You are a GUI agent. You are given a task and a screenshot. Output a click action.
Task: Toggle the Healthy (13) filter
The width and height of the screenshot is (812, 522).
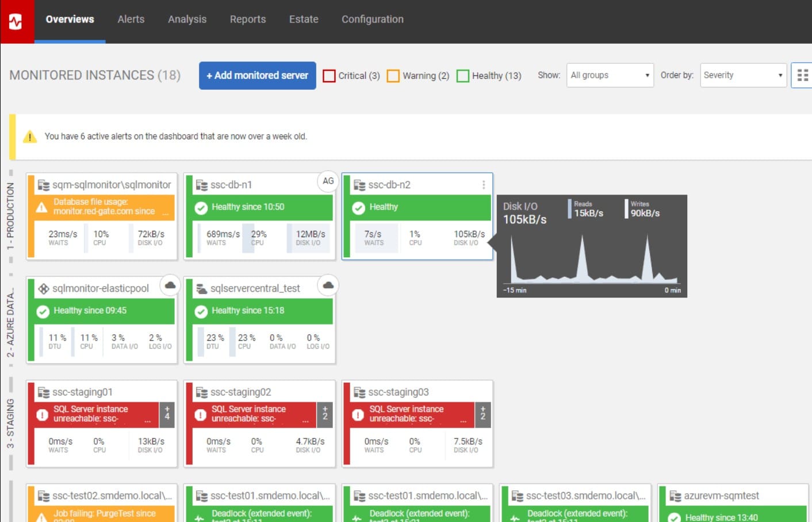pyautogui.click(x=462, y=75)
